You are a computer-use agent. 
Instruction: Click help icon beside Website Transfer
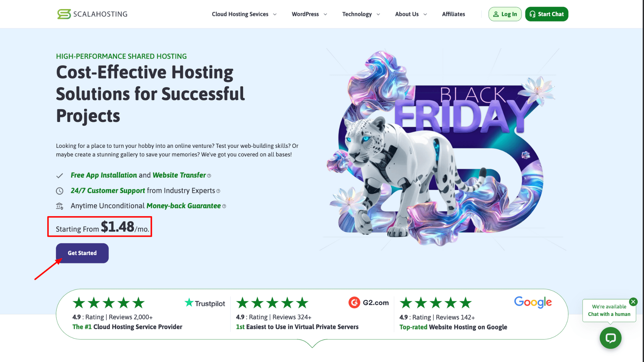click(x=209, y=176)
